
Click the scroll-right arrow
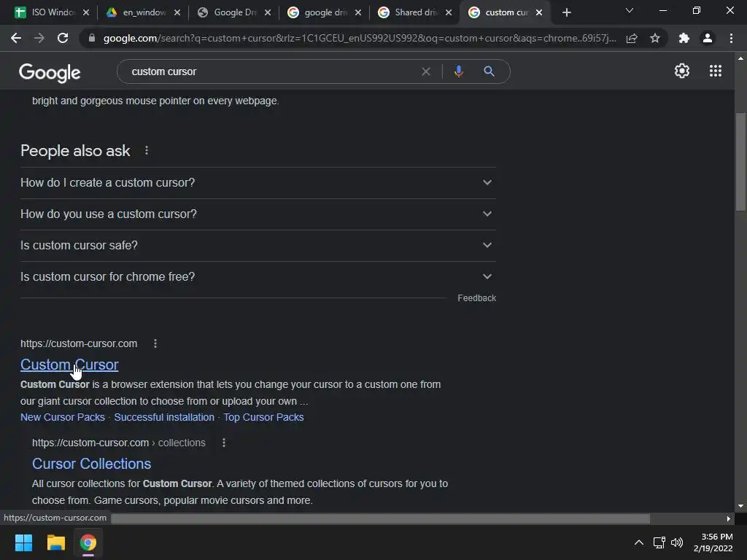729,518
